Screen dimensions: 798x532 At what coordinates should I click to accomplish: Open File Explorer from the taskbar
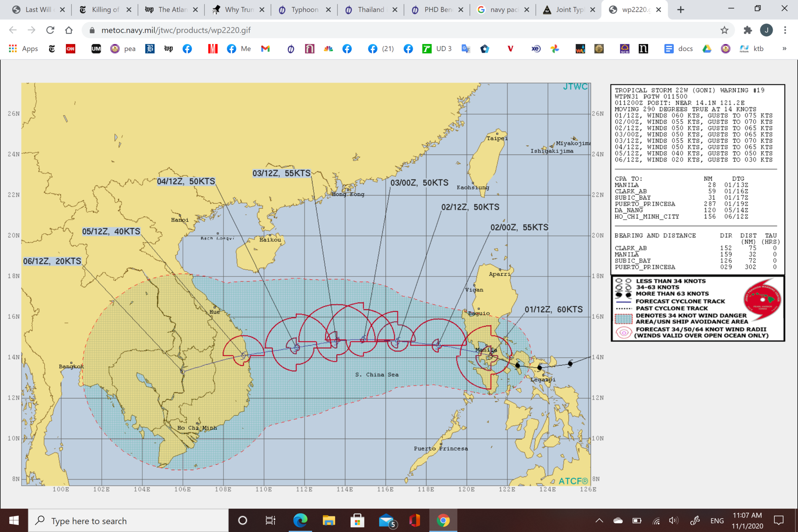click(x=328, y=520)
